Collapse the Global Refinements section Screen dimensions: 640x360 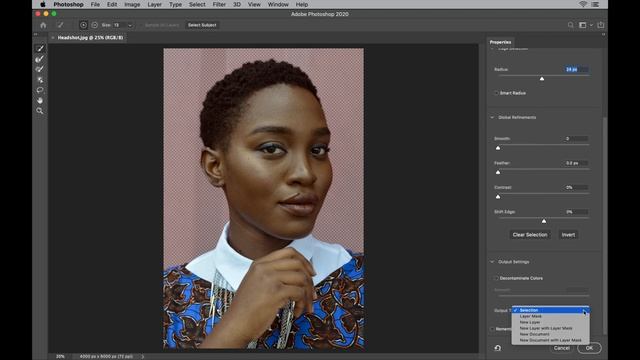(492, 118)
